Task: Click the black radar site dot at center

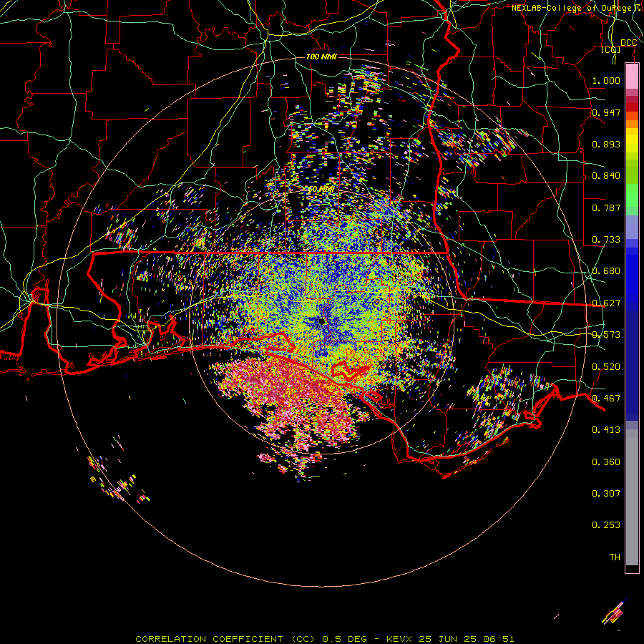Action: [321, 321]
